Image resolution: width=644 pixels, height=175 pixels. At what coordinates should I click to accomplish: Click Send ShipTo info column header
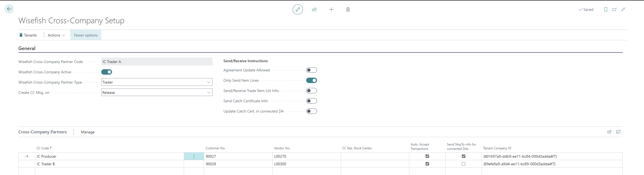pos(461,147)
